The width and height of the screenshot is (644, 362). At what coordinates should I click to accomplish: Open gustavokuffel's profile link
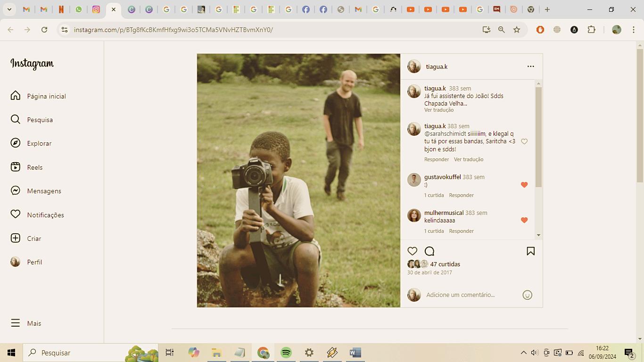[x=443, y=177]
